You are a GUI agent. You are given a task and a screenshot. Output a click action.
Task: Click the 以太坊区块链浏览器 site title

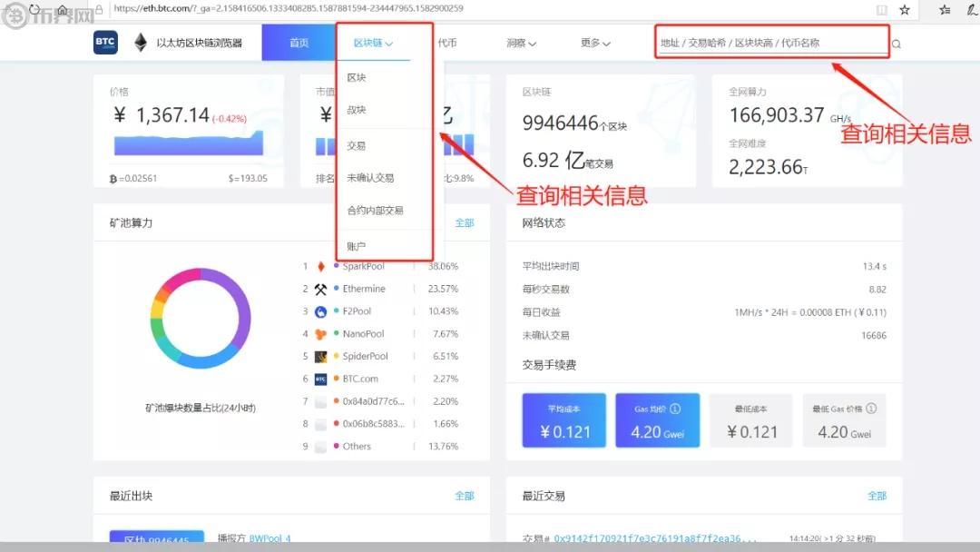(199, 43)
